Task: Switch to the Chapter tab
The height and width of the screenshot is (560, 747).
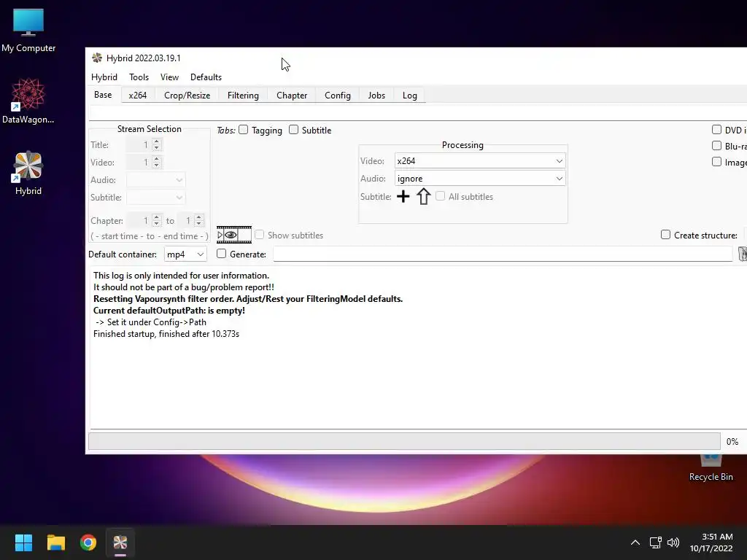Action: (292, 96)
